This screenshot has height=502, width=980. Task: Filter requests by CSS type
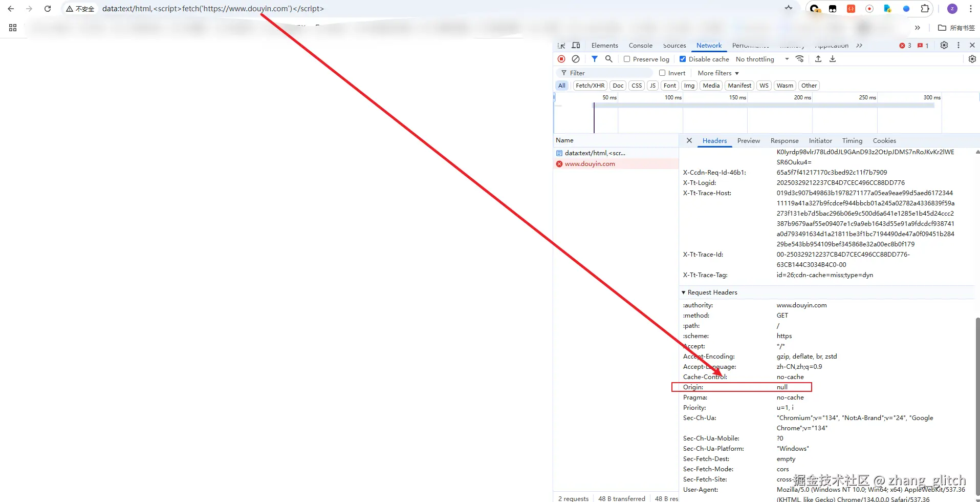point(637,86)
